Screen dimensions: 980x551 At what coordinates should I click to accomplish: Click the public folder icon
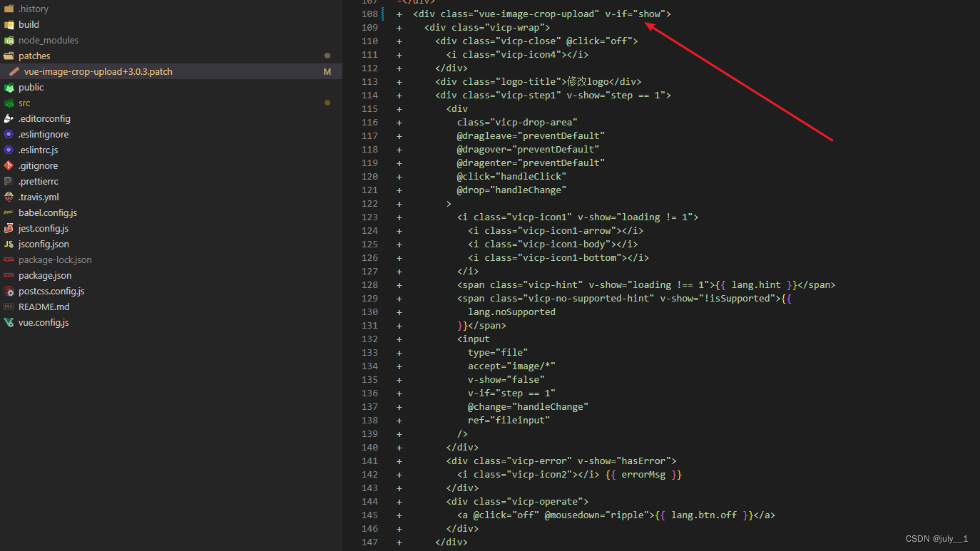pyautogui.click(x=9, y=88)
